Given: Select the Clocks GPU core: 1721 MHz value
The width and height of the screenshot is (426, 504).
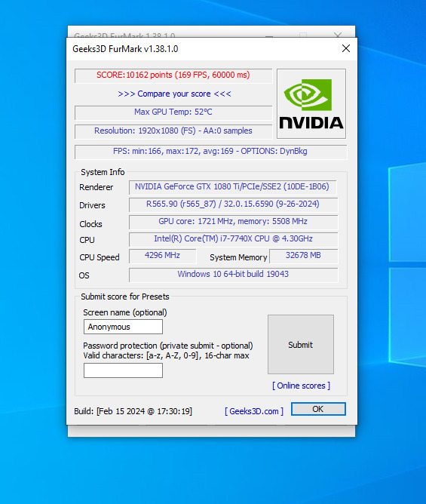Looking at the screenshot, I should tap(233, 222).
